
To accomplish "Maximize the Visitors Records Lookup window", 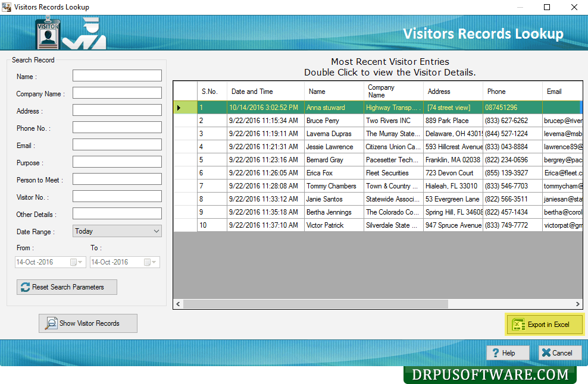I will click(547, 7).
